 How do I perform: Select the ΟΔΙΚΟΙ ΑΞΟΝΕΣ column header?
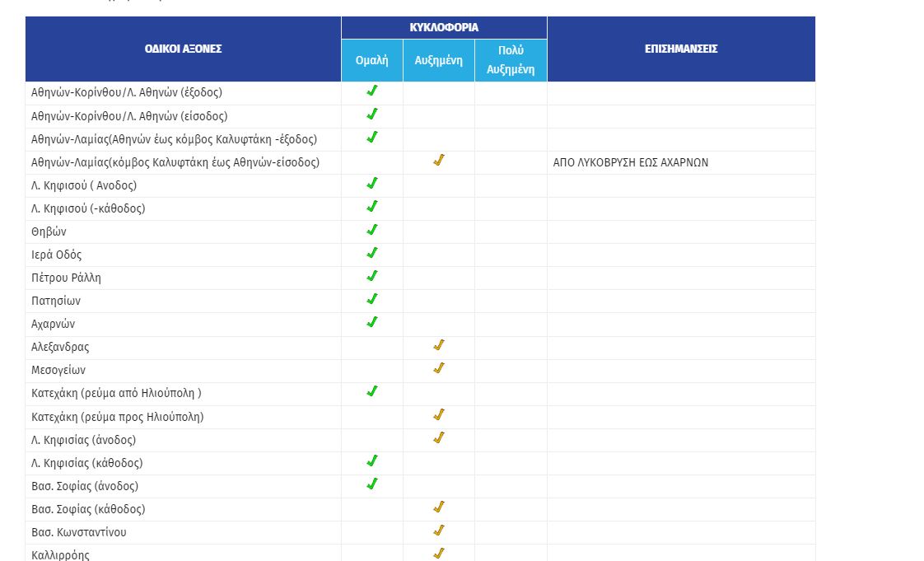coord(184,49)
